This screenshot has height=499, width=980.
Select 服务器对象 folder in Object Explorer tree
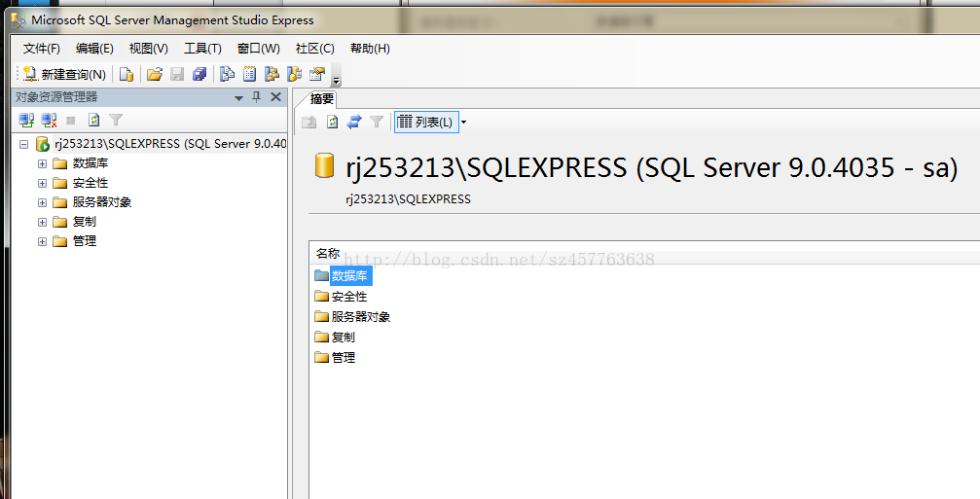click(x=102, y=202)
